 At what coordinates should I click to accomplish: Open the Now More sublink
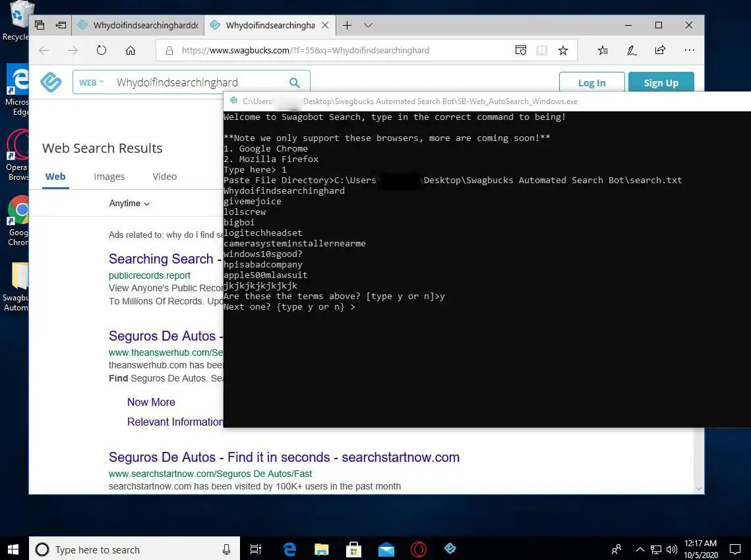151,402
